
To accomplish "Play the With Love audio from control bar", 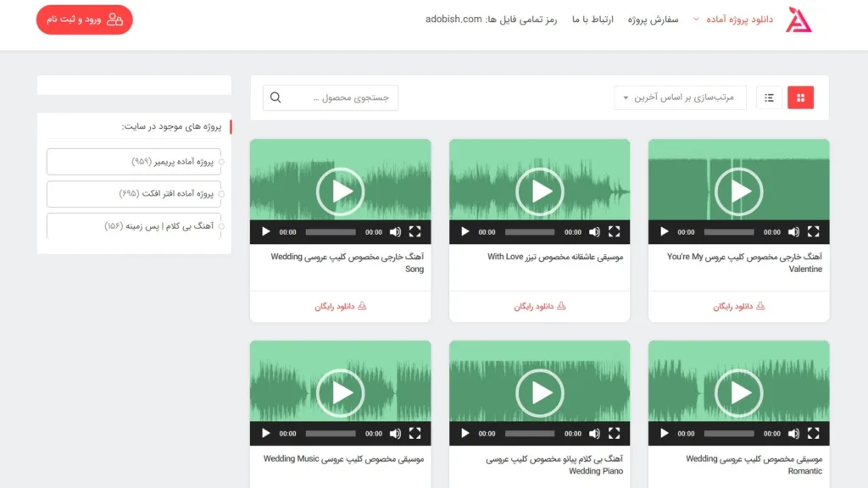I will [x=465, y=232].
